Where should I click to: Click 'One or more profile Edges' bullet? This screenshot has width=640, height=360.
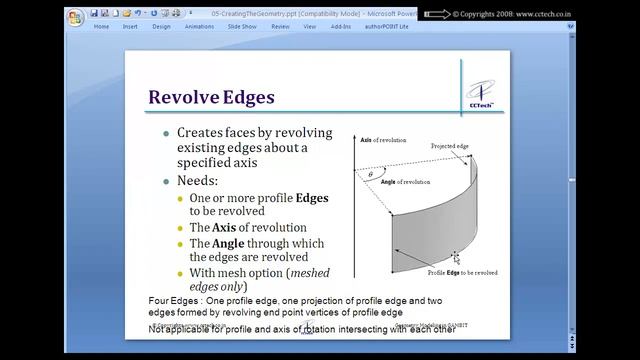(259, 204)
